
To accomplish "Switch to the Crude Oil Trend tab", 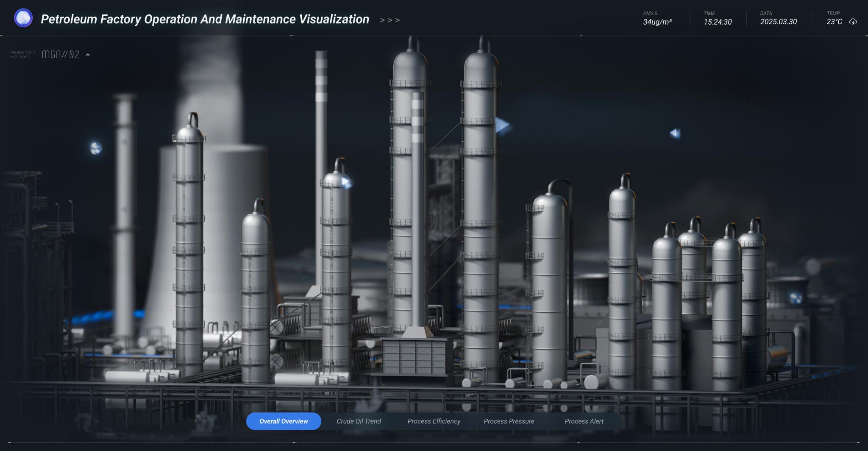I will 359,421.
